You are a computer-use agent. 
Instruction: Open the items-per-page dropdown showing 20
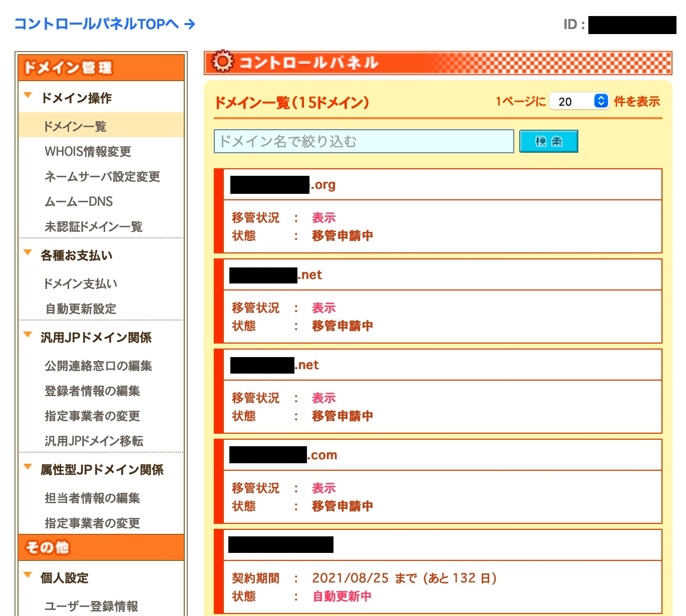click(x=579, y=101)
